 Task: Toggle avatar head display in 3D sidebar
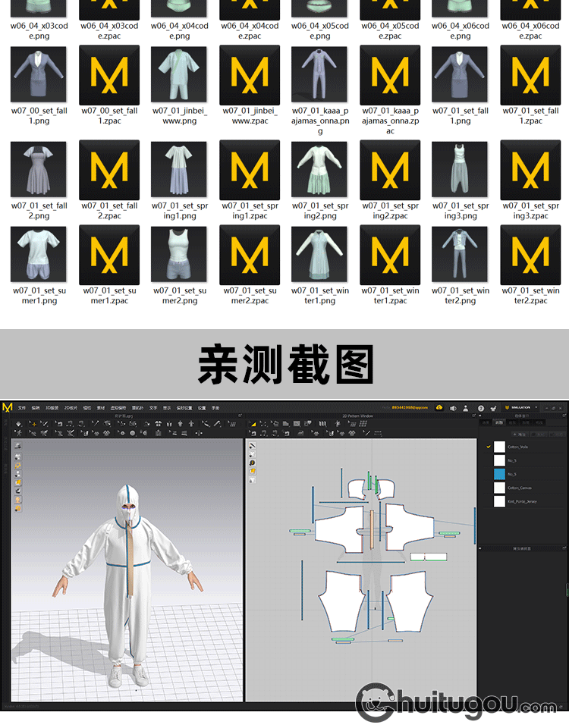pyautogui.click(x=17, y=500)
